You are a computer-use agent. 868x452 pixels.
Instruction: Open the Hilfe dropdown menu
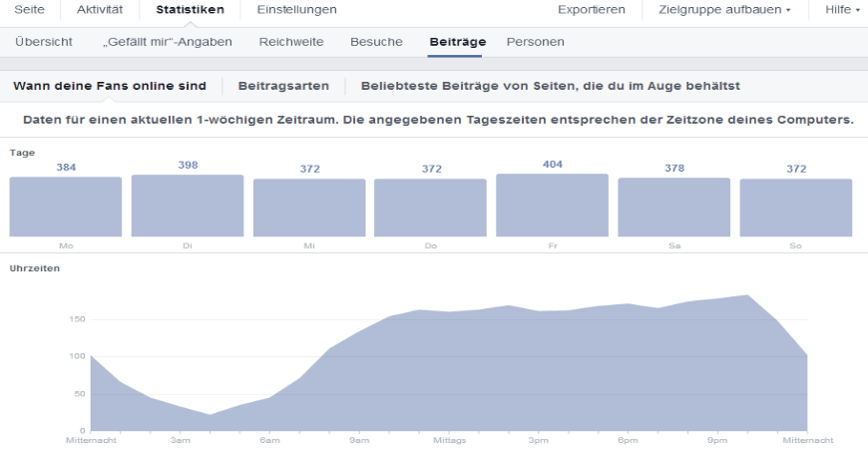click(x=841, y=10)
